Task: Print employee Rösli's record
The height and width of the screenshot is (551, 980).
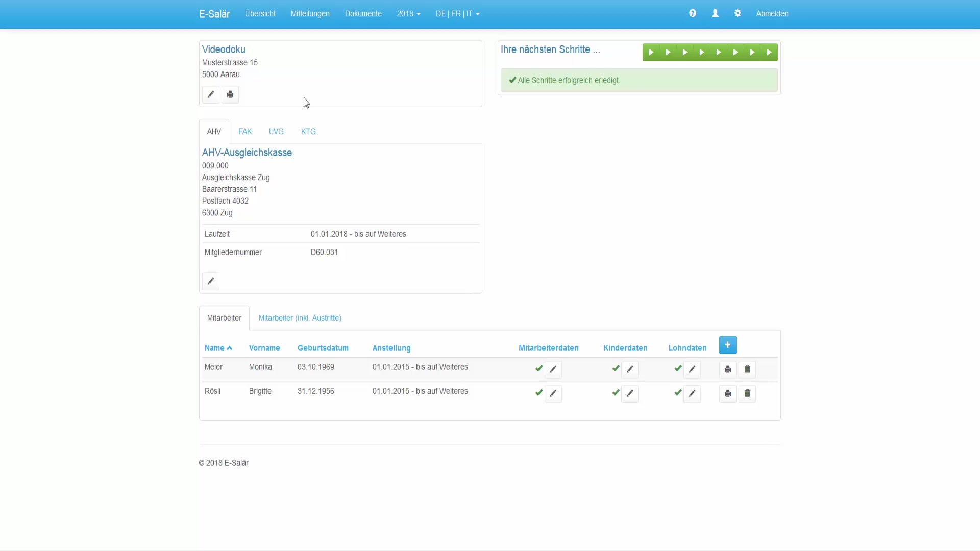Action: click(x=727, y=393)
